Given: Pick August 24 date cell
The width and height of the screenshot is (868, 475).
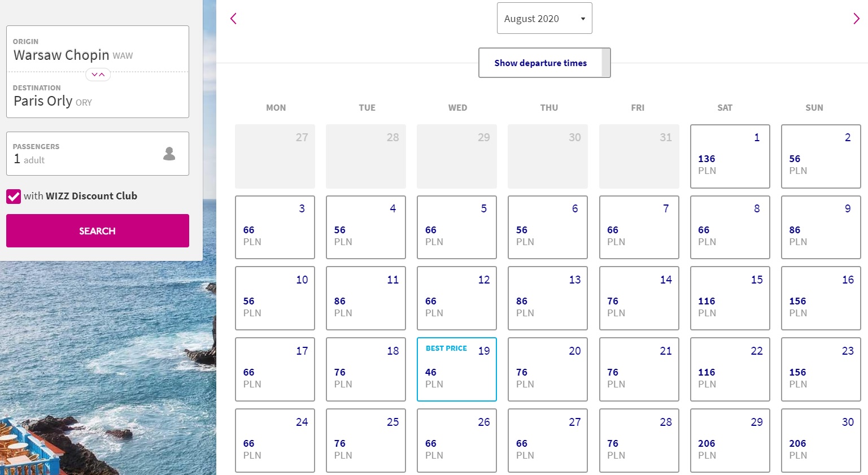Looking at the screenshot, I should pos(275,441).
